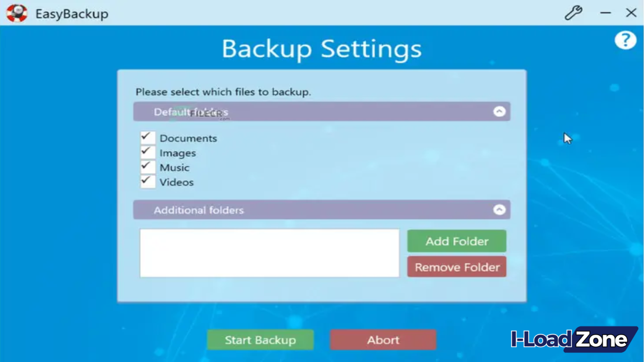Click the Music label text

174,168
